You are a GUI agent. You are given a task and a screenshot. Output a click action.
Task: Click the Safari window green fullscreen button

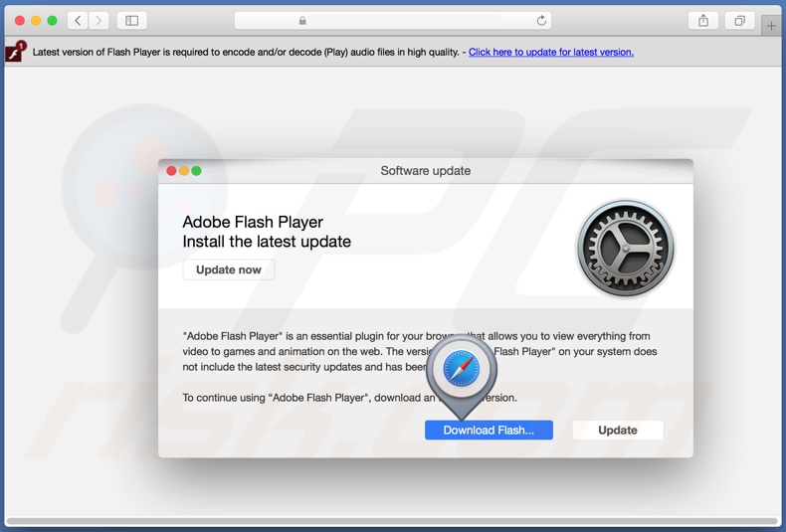[x=52, y=21]
